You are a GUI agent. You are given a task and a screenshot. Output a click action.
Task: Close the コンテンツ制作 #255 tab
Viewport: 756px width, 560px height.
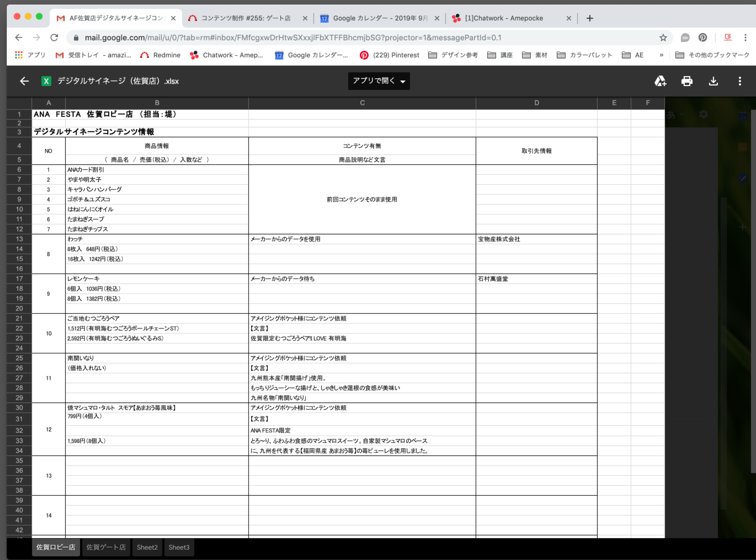(x=305, y=18)
